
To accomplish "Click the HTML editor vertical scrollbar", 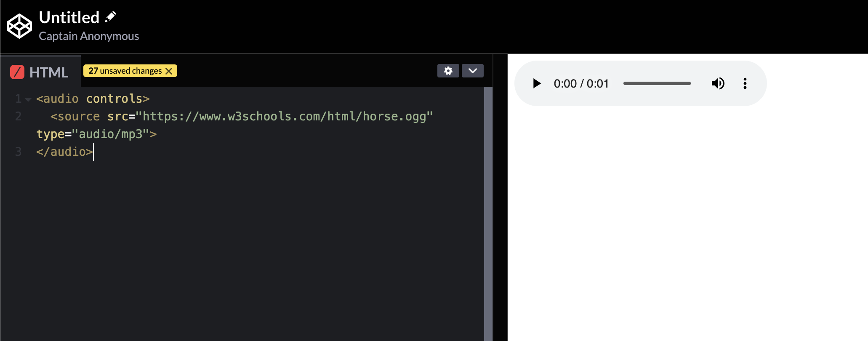I will tap(488, 214).
